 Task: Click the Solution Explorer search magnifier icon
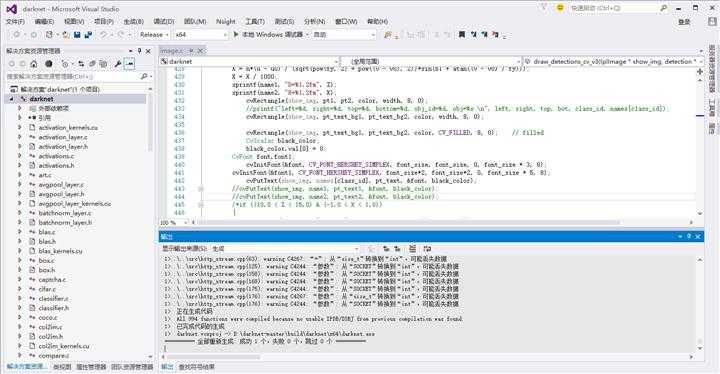(x=144, y=76)
